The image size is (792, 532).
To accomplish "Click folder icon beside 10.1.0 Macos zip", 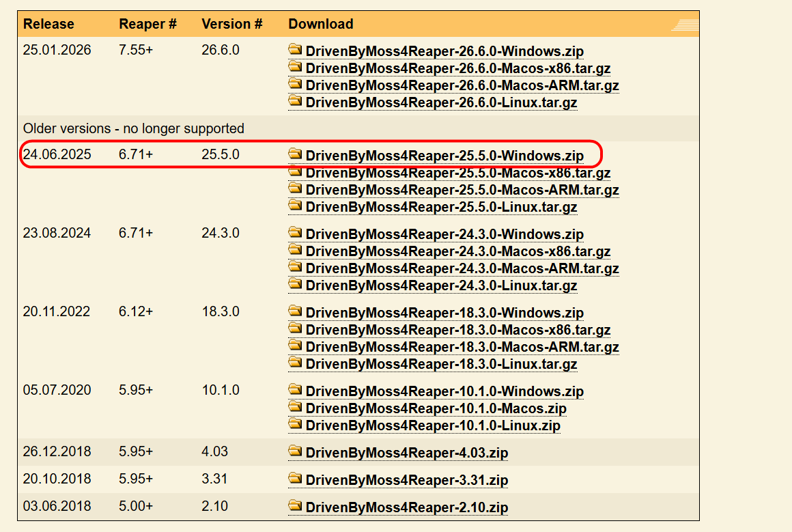I will pyautogui.click(x=295, y=407).
